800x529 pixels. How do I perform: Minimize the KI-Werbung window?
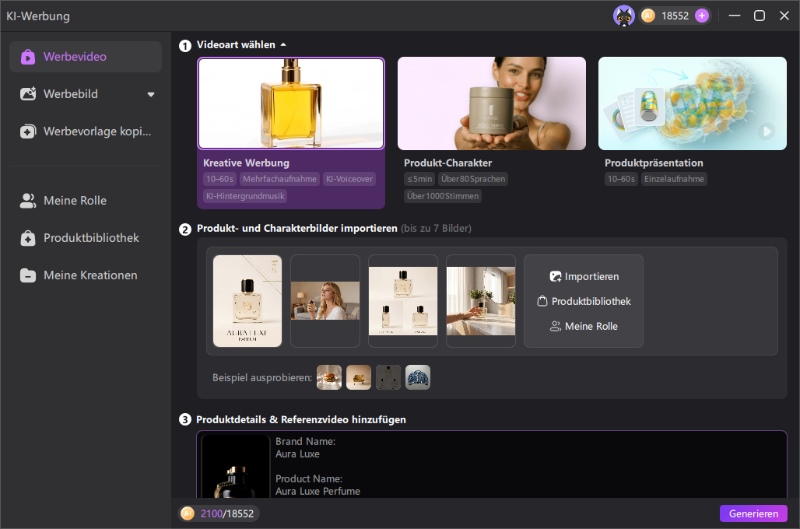coord(734,16)
